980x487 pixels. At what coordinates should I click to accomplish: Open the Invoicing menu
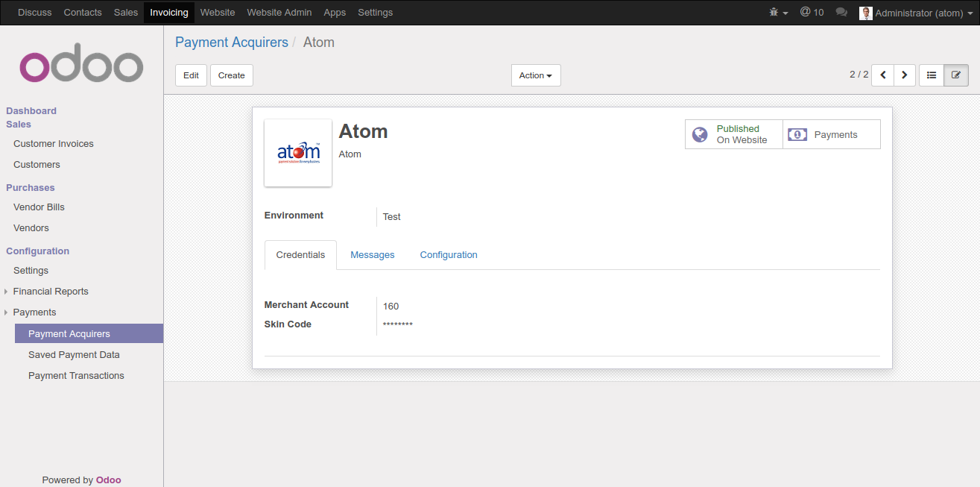(x=169, y=13)
